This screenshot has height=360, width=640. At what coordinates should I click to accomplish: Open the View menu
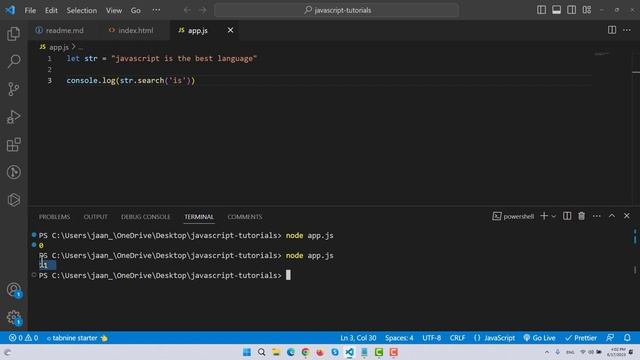pyautogui.click(x=114, y=10)
